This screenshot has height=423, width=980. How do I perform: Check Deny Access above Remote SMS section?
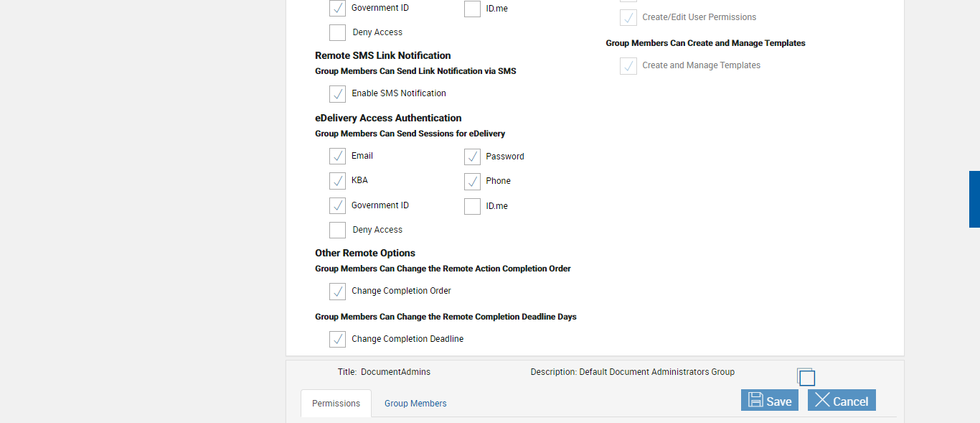click(x=337, y=33)
